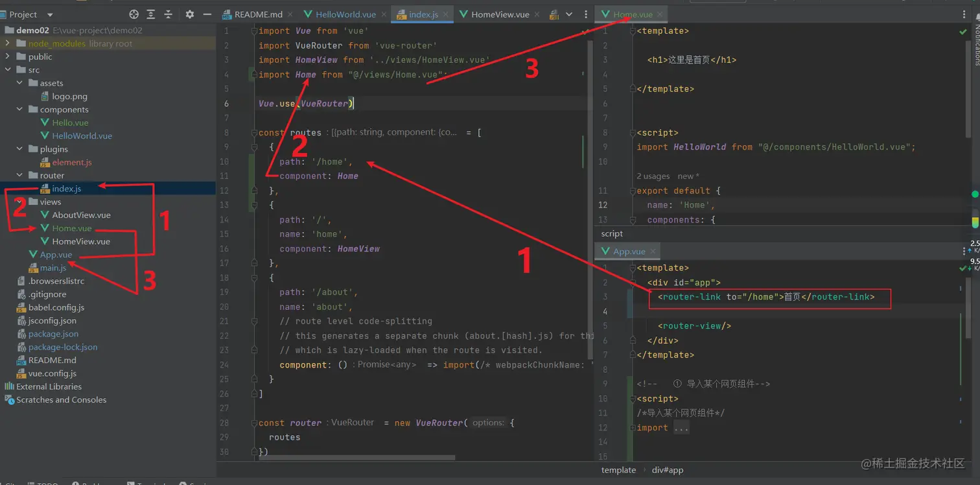Select babel.config.js in the project tree
This screenshot has height=485, width=980.
pos(56,307)
